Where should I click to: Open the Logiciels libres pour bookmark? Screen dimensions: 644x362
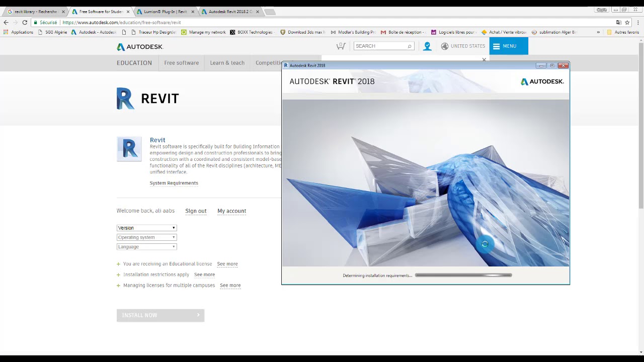click(x=453, y=32)
